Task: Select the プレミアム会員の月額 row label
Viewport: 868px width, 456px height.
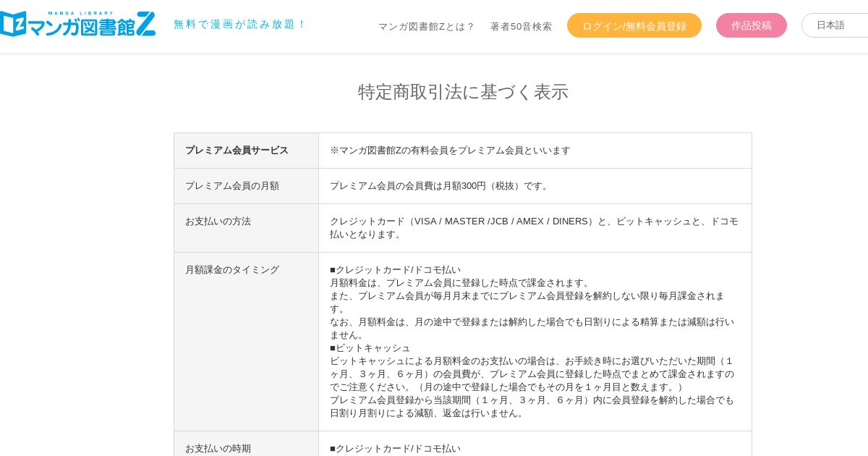Action: 246,186
